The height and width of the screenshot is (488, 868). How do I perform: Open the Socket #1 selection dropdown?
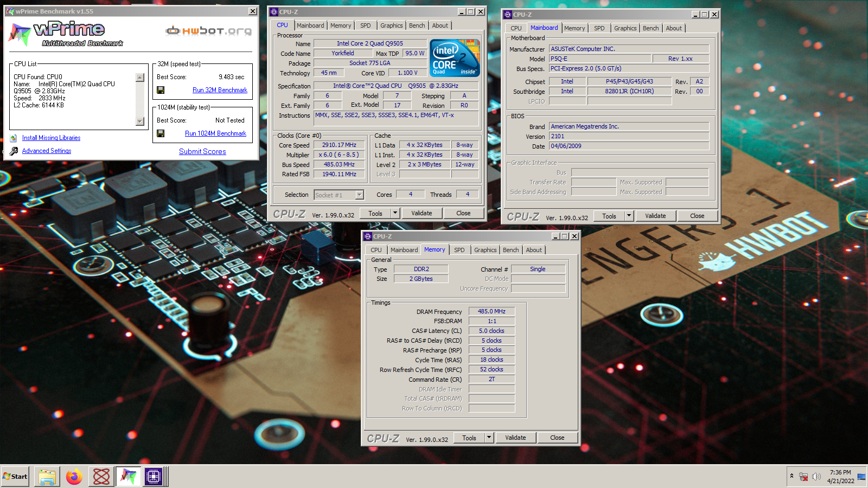click(x=359, y=195)
